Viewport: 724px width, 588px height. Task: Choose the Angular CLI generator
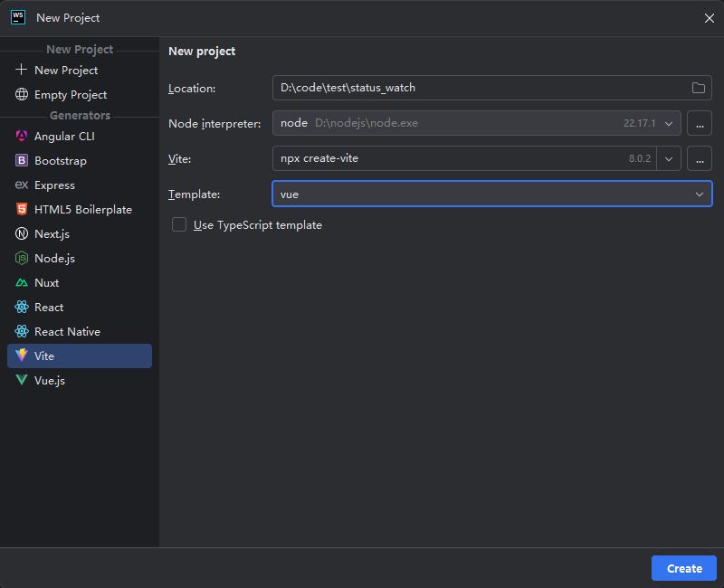point(80,137)
